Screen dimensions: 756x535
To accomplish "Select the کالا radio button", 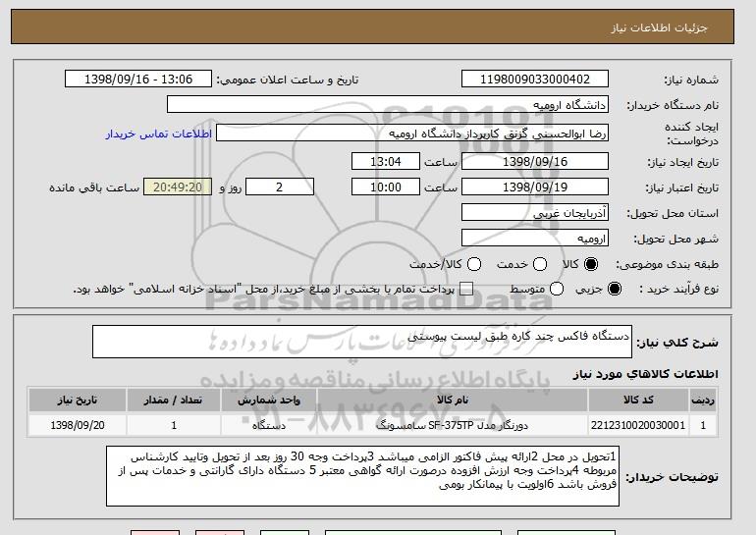I will click(x=591, y=264).
